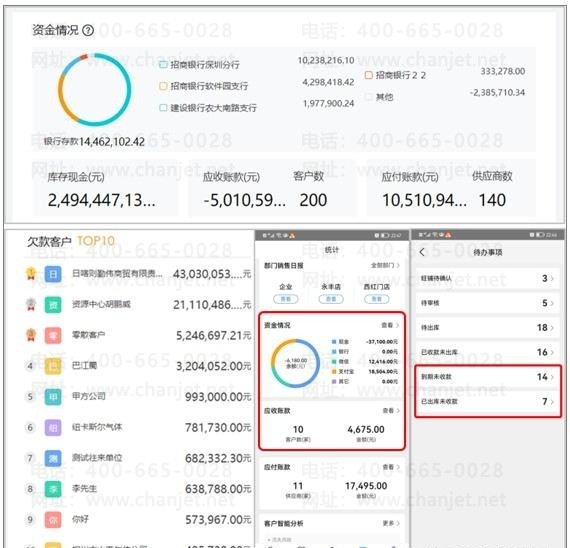Toggle 招商银行软件园支行 legend square
The width and height of the screenshot is (570, 548).
pyautogui.click(x=163, y=86)
